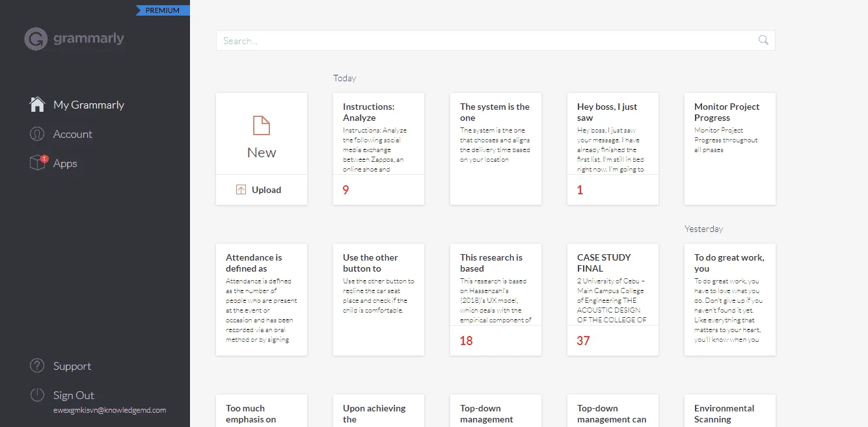Click the My Grammarly home icon
Viewport: 868px width, 427px height.
coord(37,105)
